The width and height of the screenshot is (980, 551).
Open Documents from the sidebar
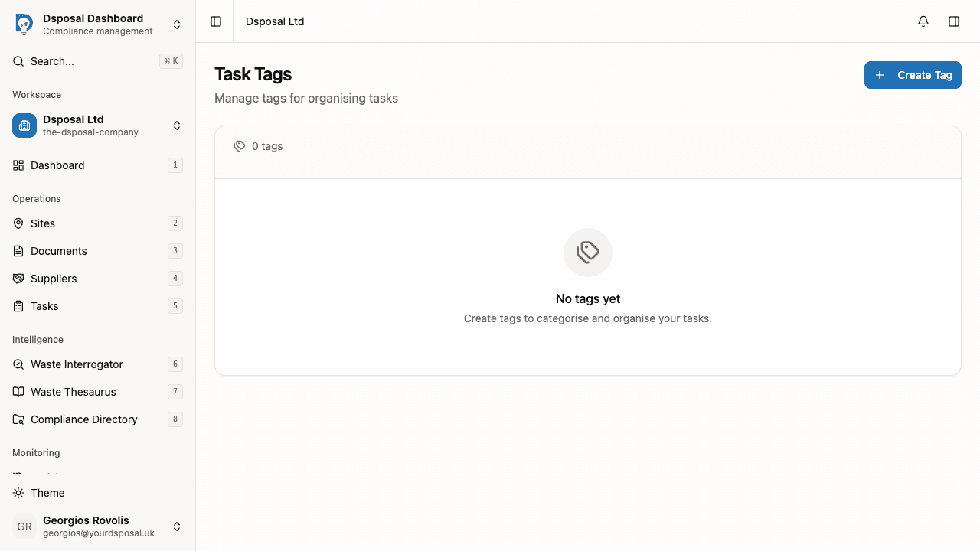point(58,251)
